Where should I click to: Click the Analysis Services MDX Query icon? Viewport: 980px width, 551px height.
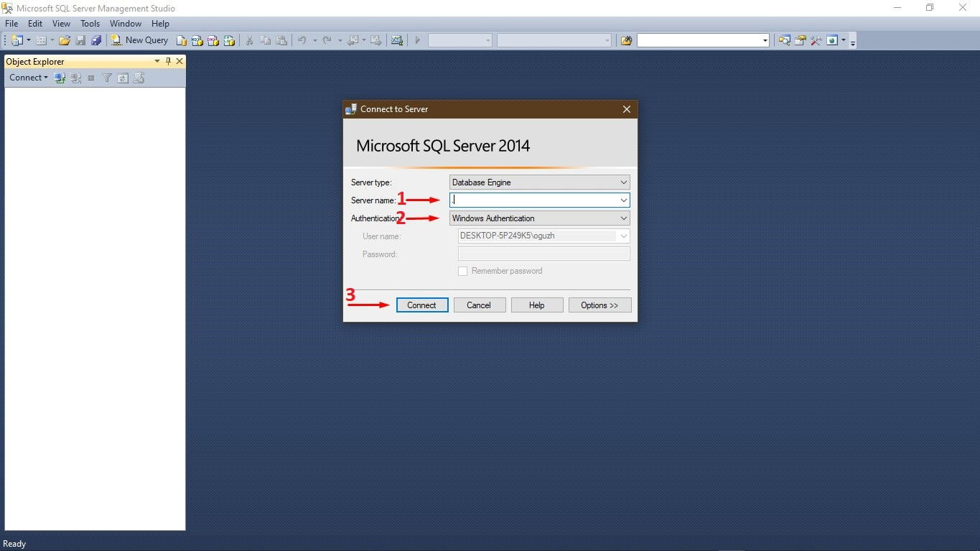197,40
